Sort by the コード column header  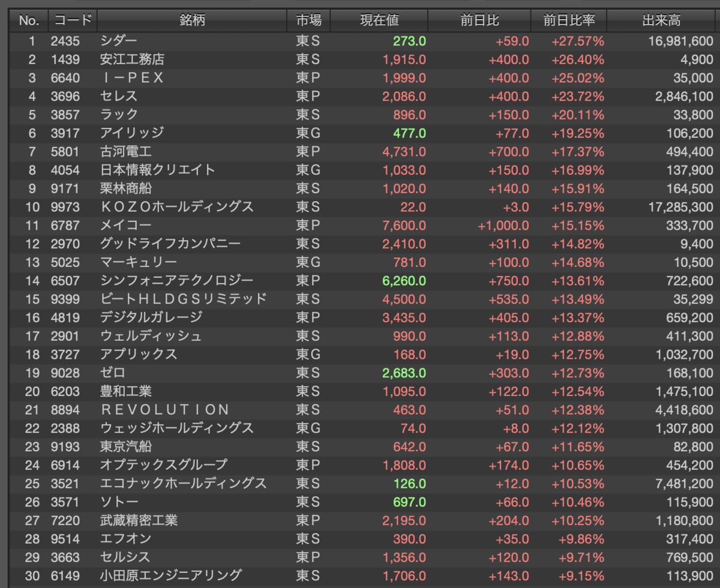click(x=73, y=20)
